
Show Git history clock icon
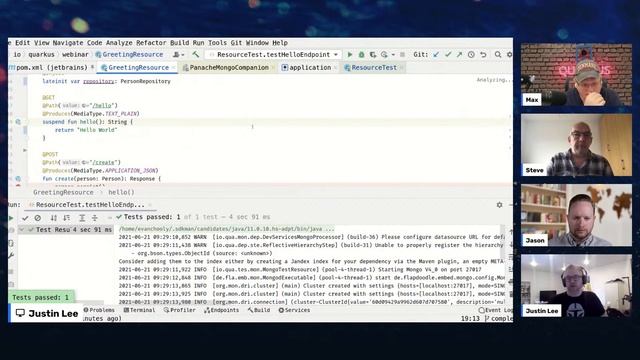471,54
